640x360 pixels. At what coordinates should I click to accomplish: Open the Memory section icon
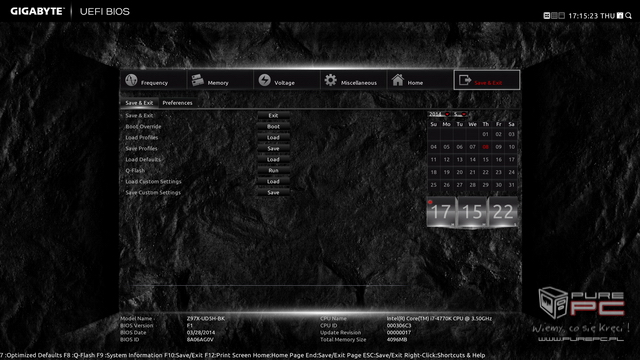tap(198, 80)
